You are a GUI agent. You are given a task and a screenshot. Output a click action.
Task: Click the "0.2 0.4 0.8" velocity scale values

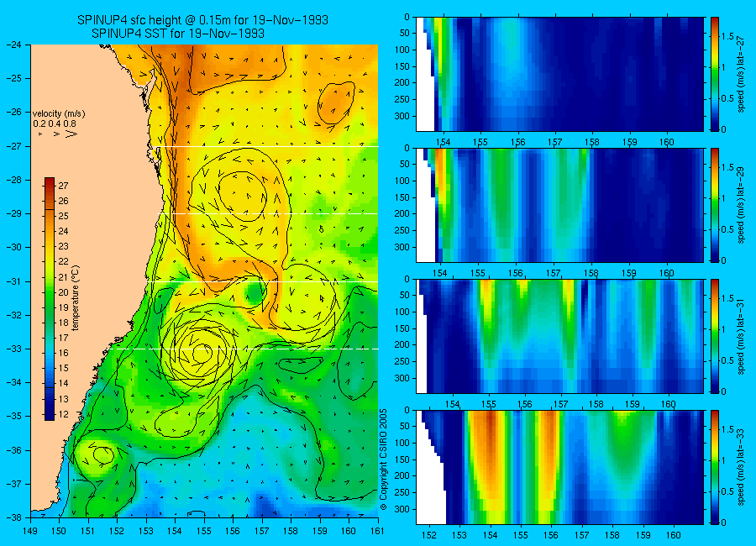click(55, 123)
